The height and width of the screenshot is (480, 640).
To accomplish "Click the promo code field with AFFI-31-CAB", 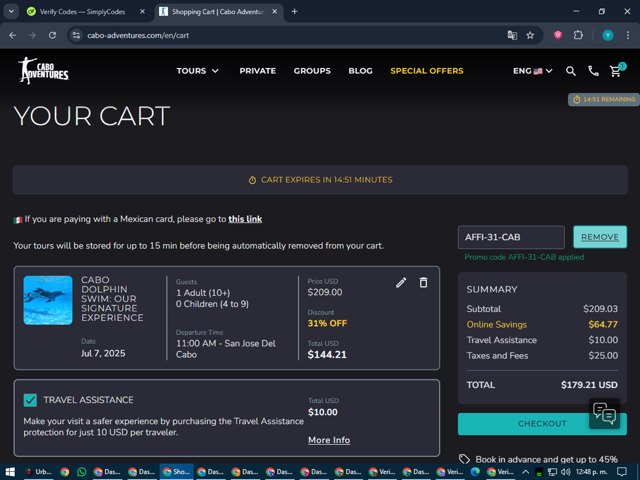I will (x=511, y=237).
